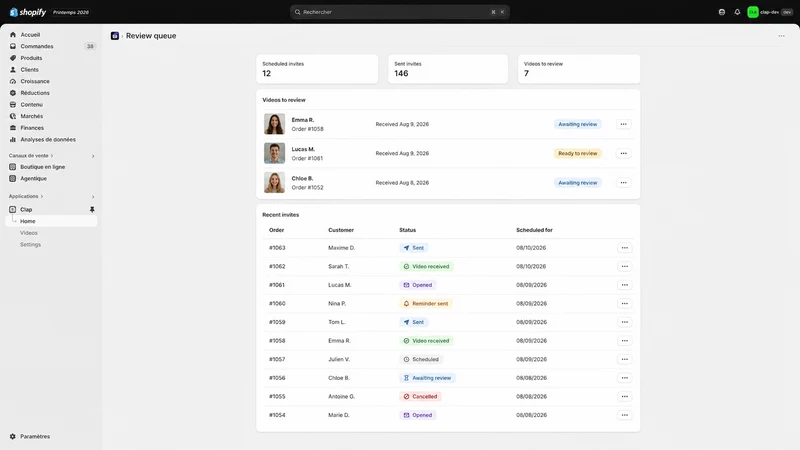800x450 pixels.
Task: Click the Marchés globe icon
Action: coord(13,116)
